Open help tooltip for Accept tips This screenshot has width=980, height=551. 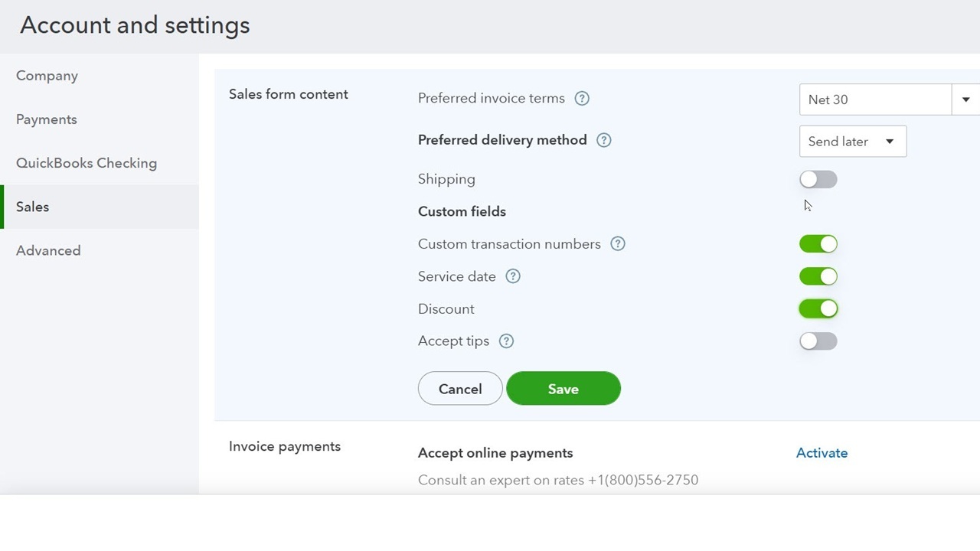pos(506,341)
